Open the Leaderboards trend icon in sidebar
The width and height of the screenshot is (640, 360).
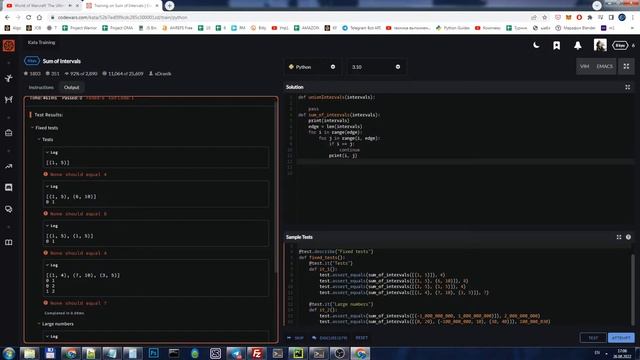(x=9, y=167)
